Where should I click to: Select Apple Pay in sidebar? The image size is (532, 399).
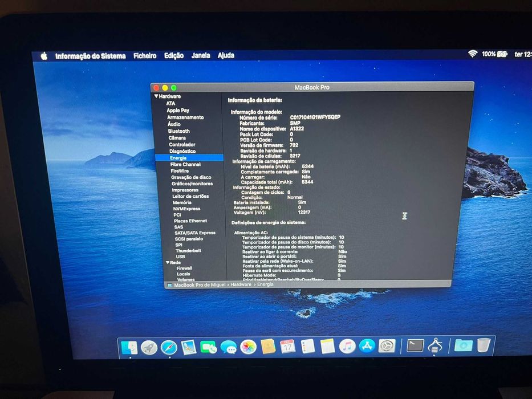(178, 110)
